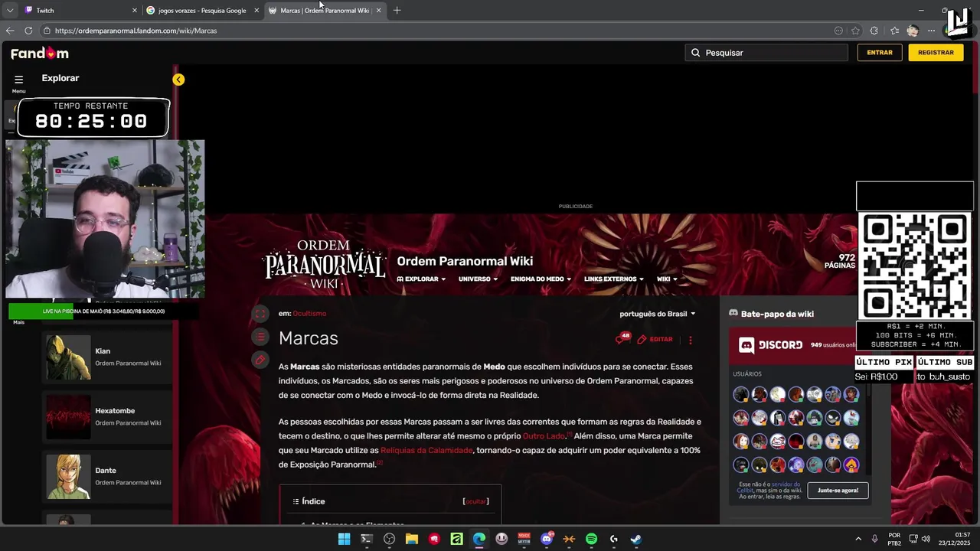Expand the UNIVERSO wiki menu
This screenshot has width=980, height=551.
[478, 279]
